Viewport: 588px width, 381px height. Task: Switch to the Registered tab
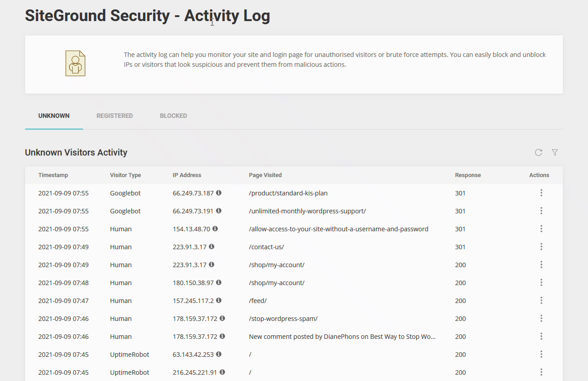point(115,116)
